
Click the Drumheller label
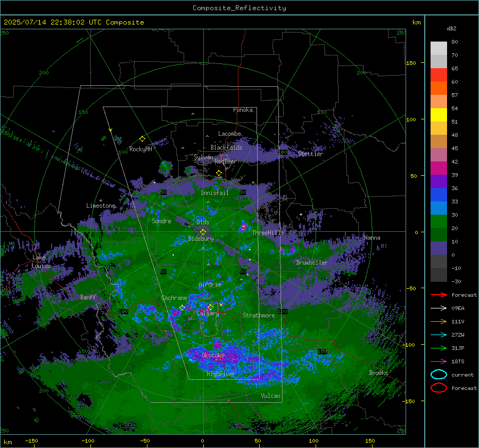pyautogui.click(x=312, y=263)
